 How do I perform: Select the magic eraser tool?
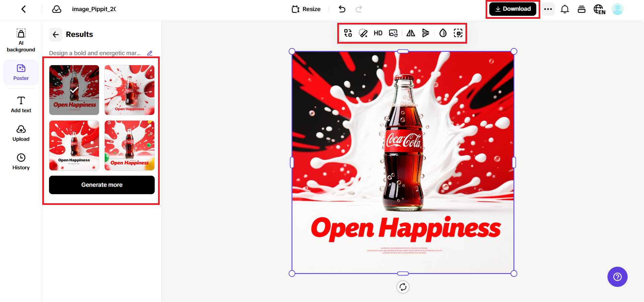tap(363, 33)
